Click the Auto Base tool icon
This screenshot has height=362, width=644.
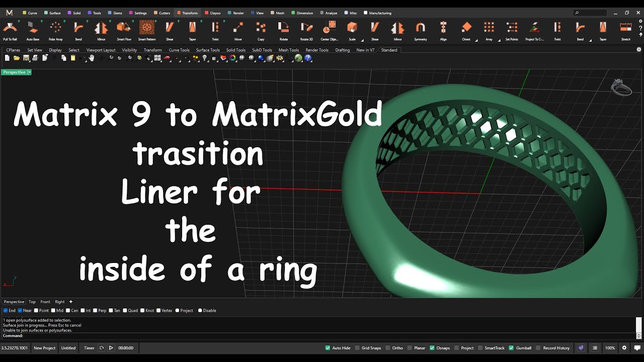(x=33, y=31)
